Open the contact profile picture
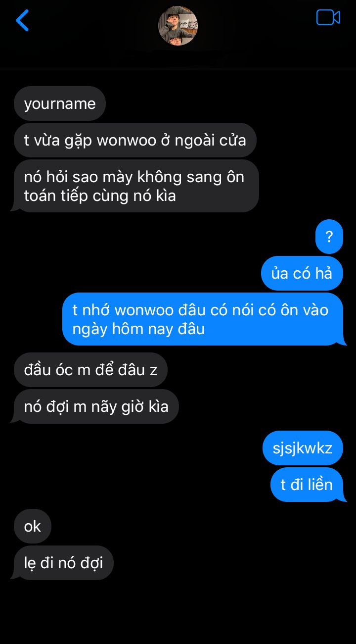 (x=178, y=26)
